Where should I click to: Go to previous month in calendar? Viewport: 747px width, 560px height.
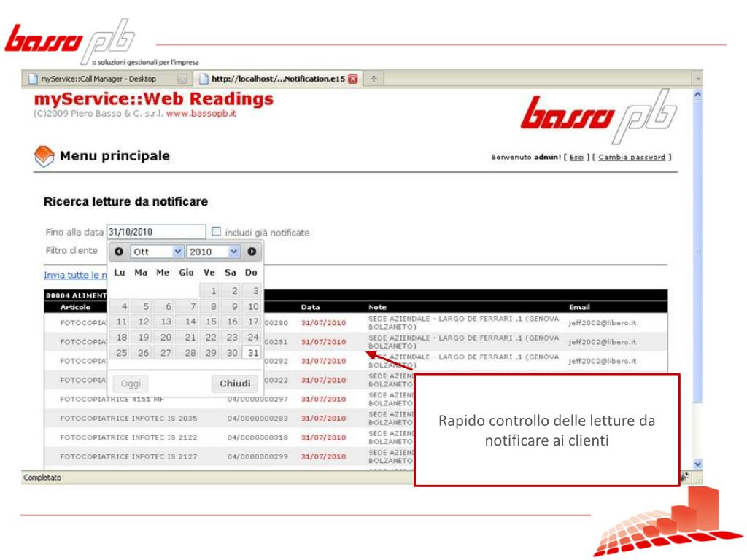(119, 252)
